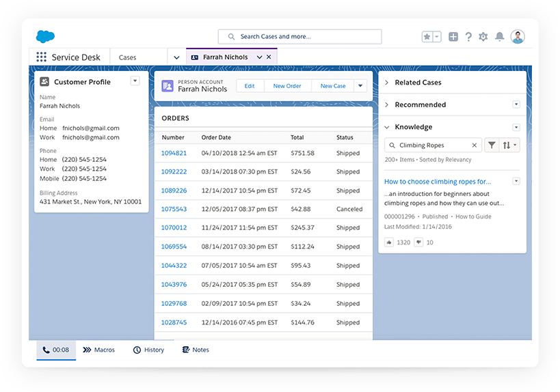
Task: Click the global actions plus icon
Action: (453, 37)
